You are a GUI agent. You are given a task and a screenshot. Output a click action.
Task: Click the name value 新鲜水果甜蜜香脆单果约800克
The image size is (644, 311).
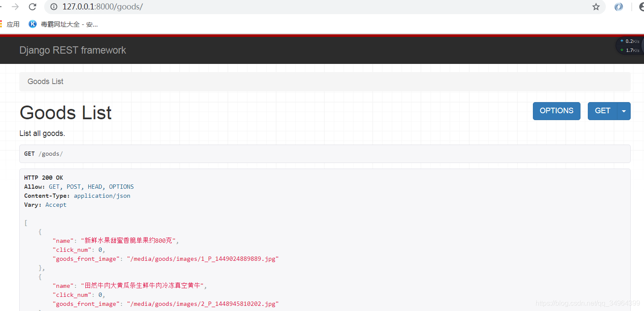click(128, 241)
